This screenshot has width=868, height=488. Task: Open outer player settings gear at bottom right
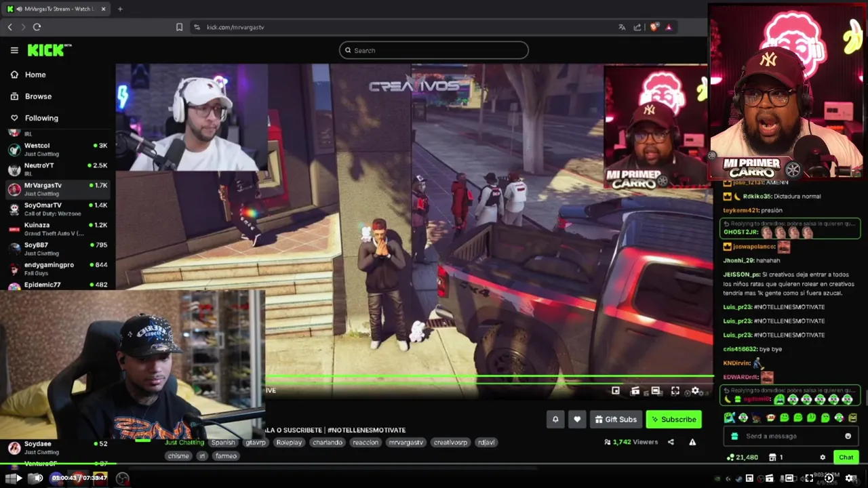tap(848, 479)
